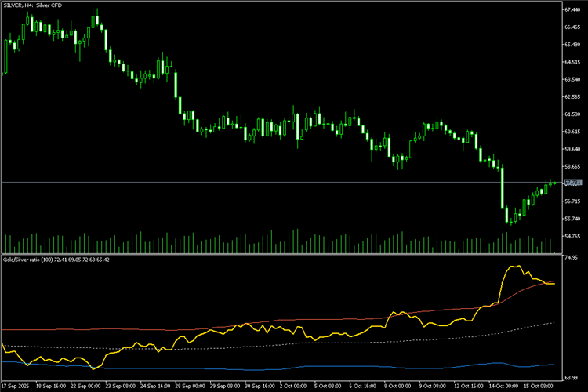Click the '2 Oct 00:00' time label
The image size is (588, 392).
[293, 386]
